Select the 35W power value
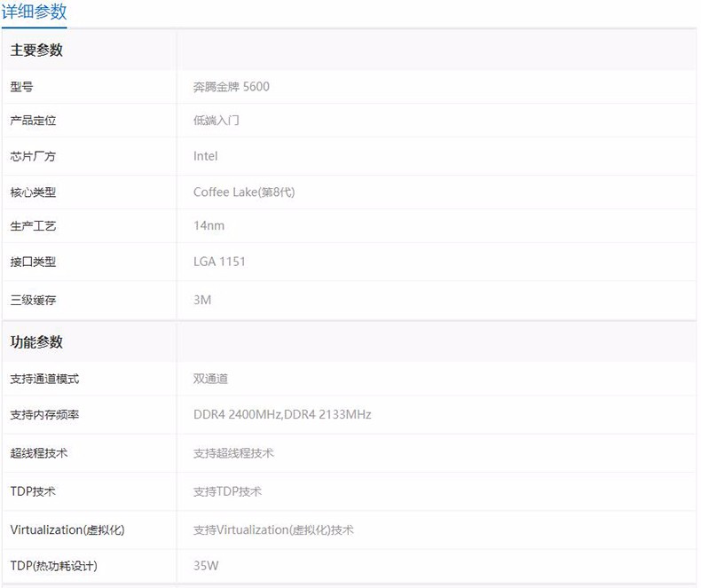Screen dimensions: 701x588 206,566
